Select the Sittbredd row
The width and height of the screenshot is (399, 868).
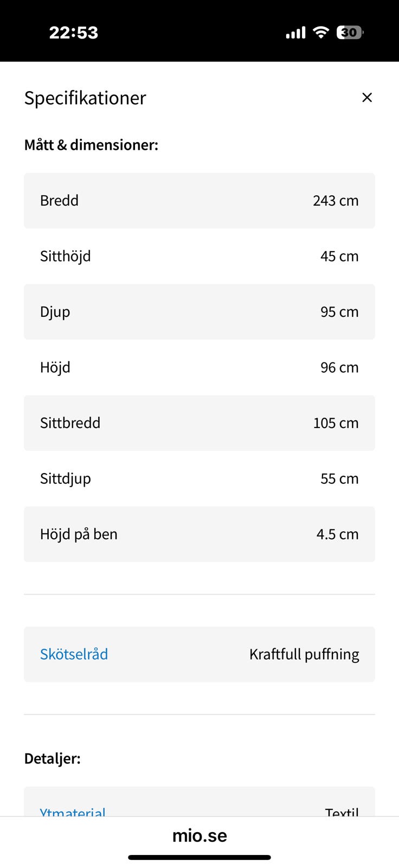click(x=200, y=423)
